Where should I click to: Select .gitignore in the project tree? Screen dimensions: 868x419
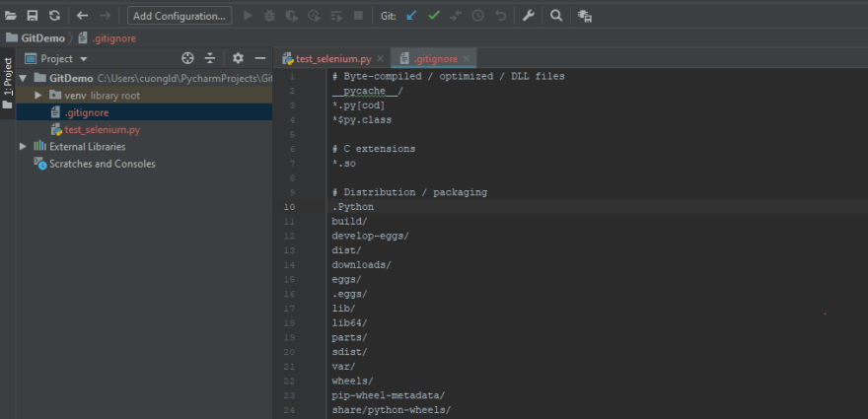click(144, 112)
